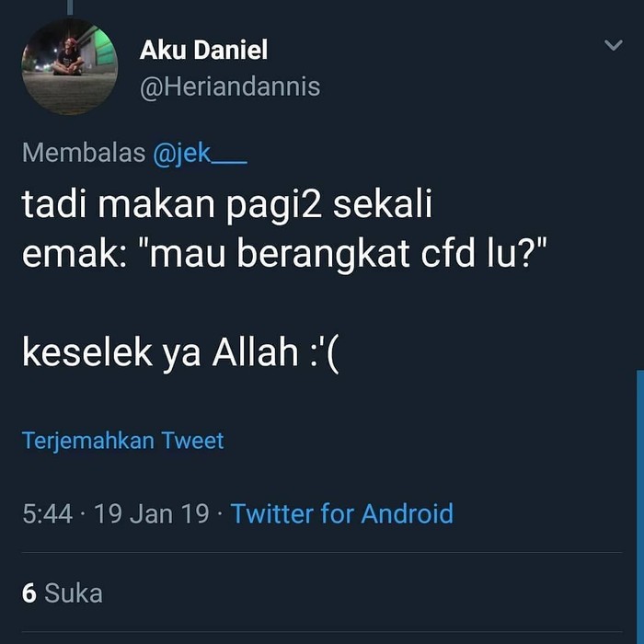Select the line "keselek ya Allah :'("
The image size is (644, 644).
pos(180,352)
